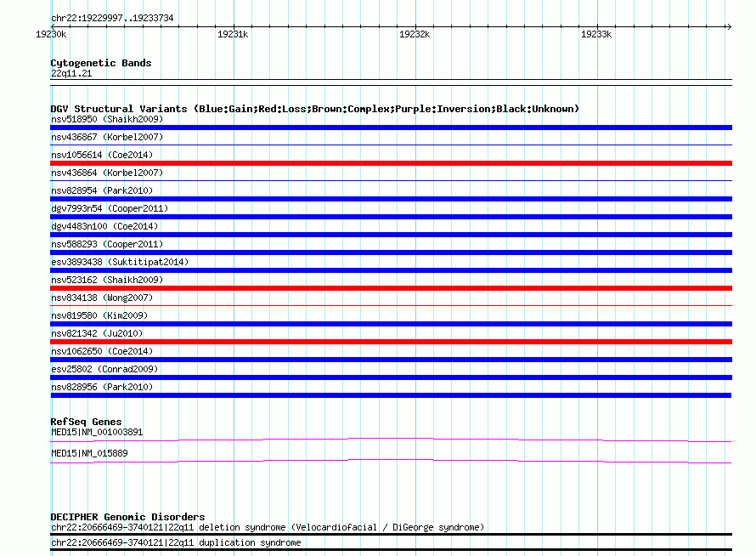Click the 19232k ruler tick label
756x556 pixels.
[x=415, y=34]
